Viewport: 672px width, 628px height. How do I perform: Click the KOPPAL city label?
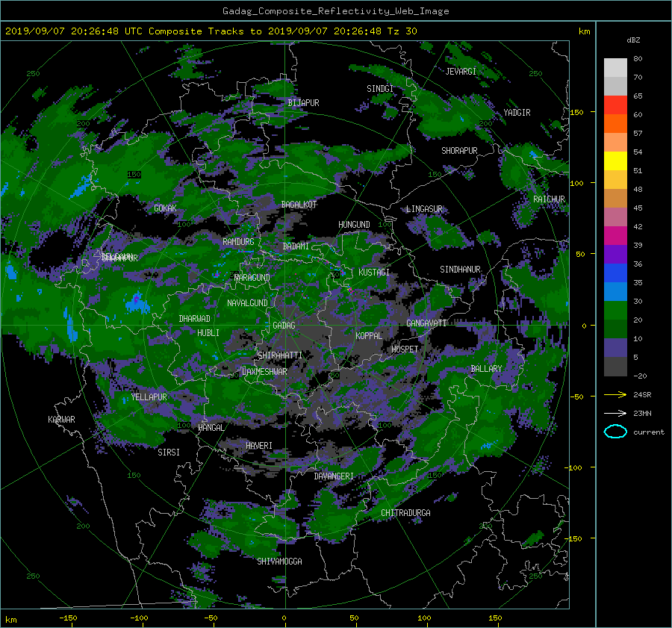(369, 335)
